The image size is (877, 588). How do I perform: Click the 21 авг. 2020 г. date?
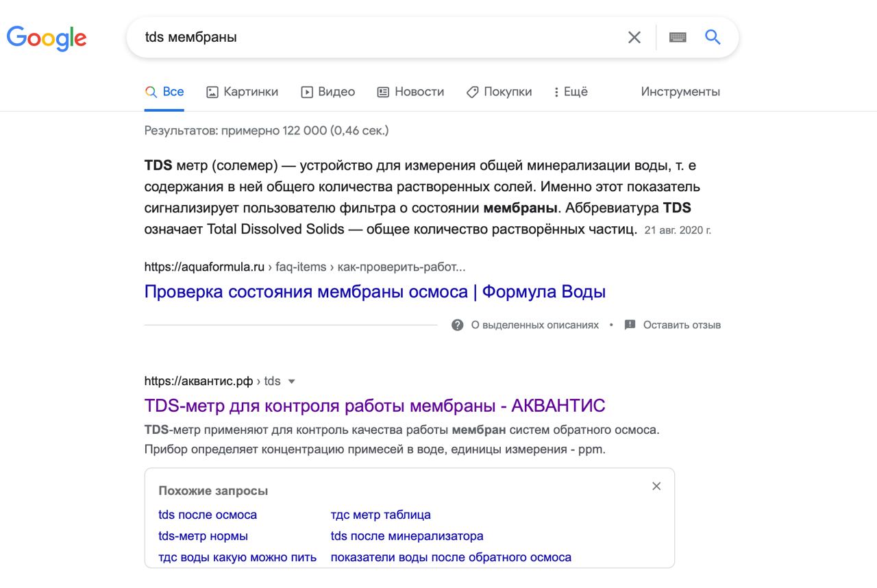[678, 230]
